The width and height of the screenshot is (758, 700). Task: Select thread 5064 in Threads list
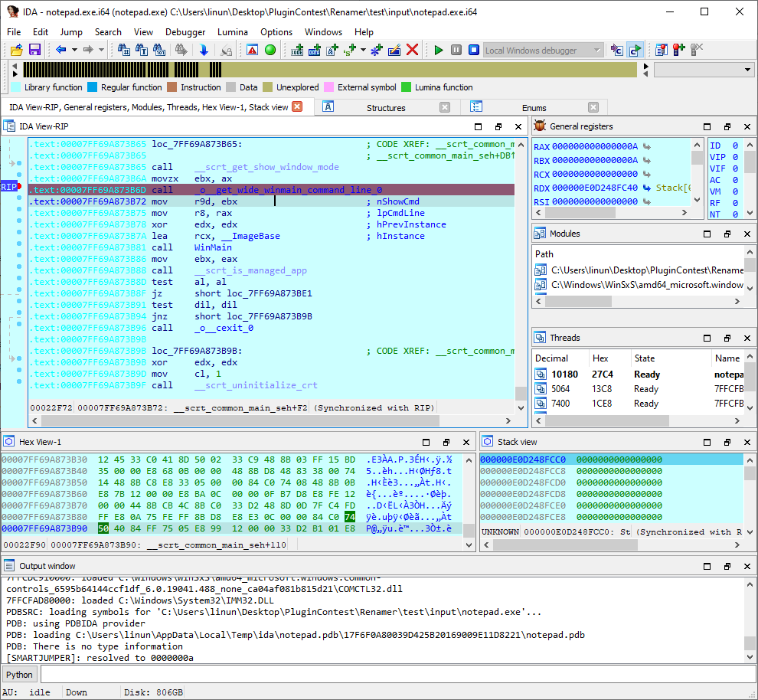[562, 389]
